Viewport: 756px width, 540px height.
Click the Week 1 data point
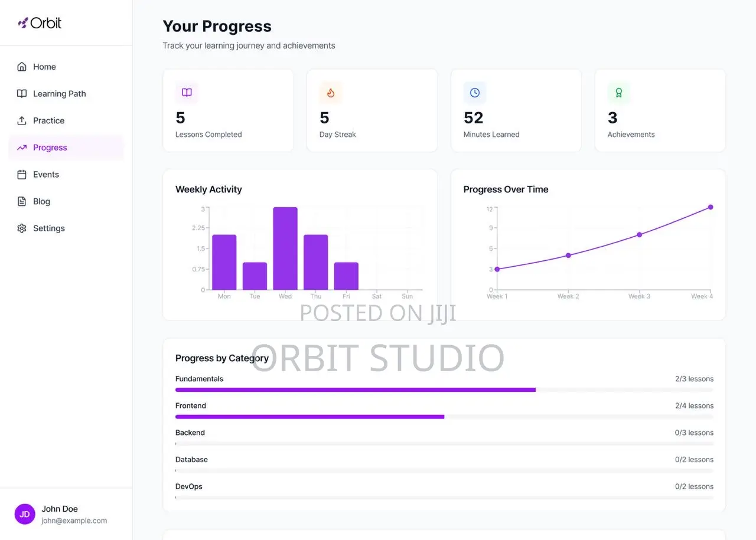(x=497, y=269)
